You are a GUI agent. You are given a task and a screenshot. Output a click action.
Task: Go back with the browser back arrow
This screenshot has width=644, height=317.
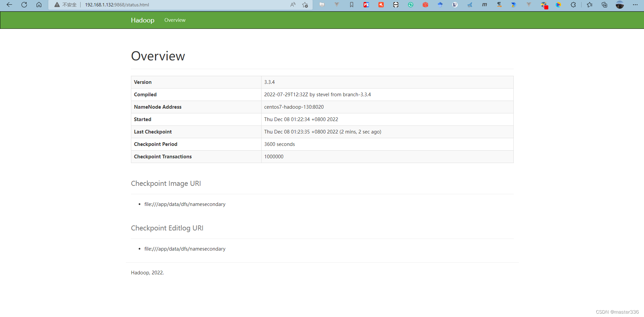tap(9, 5)
